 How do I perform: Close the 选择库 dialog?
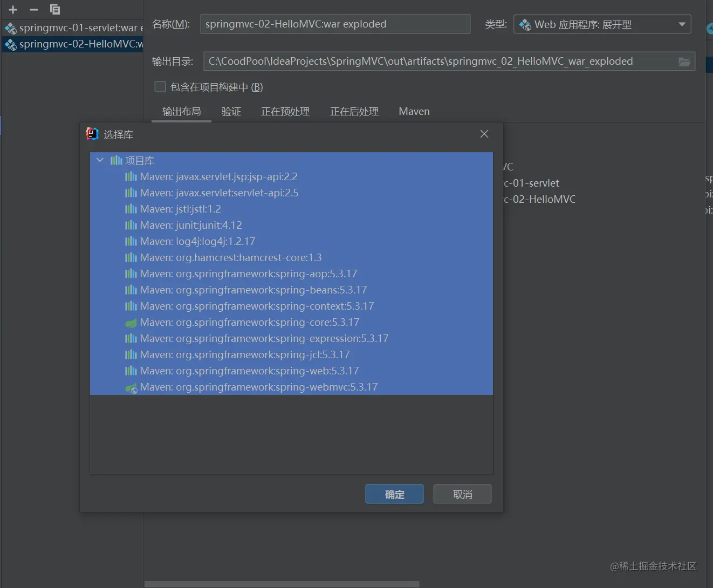tap(484, 134)
